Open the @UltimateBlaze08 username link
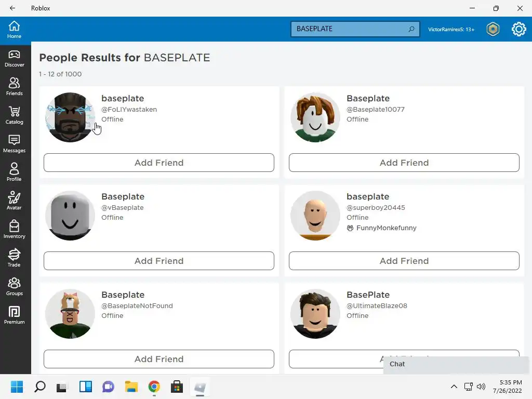The width and height of the screenshot is (532, 399). pyautogui.click(x=377, y=305)
